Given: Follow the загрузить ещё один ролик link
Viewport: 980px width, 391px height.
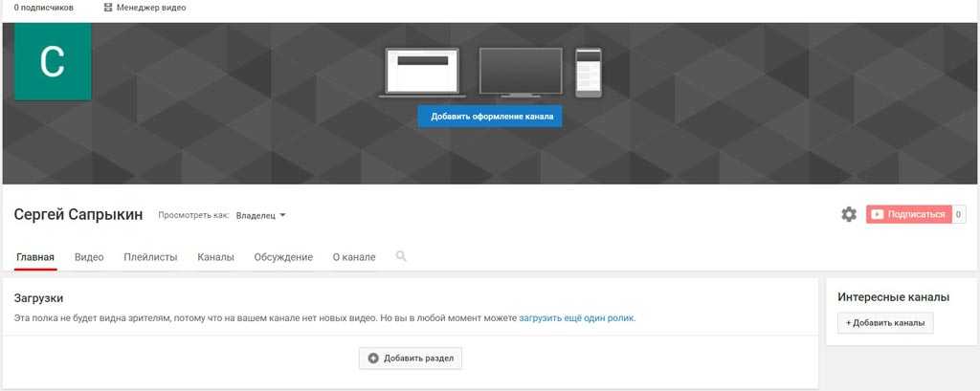Looking at the screenshot, I should (x=576, y=317).
